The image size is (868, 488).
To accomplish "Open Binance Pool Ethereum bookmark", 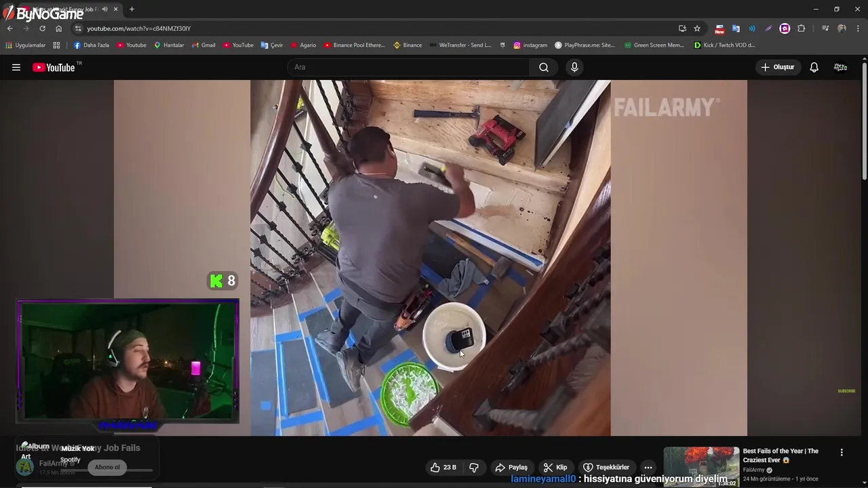I will [x=354, y=45].
